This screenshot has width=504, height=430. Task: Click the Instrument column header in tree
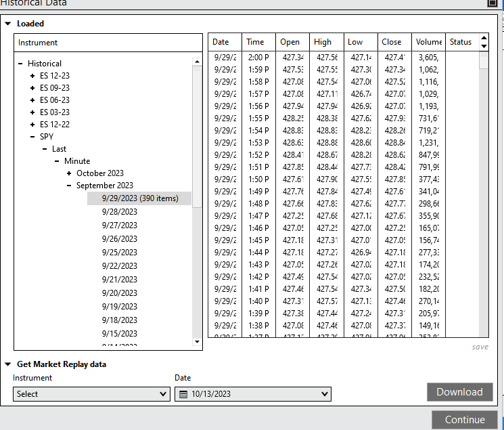(108, 43)
